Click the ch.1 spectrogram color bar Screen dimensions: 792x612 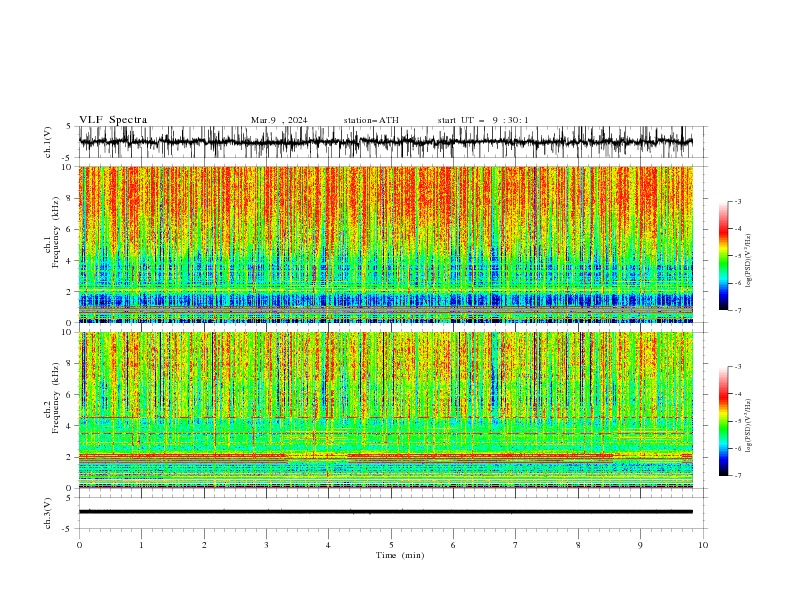723,256
